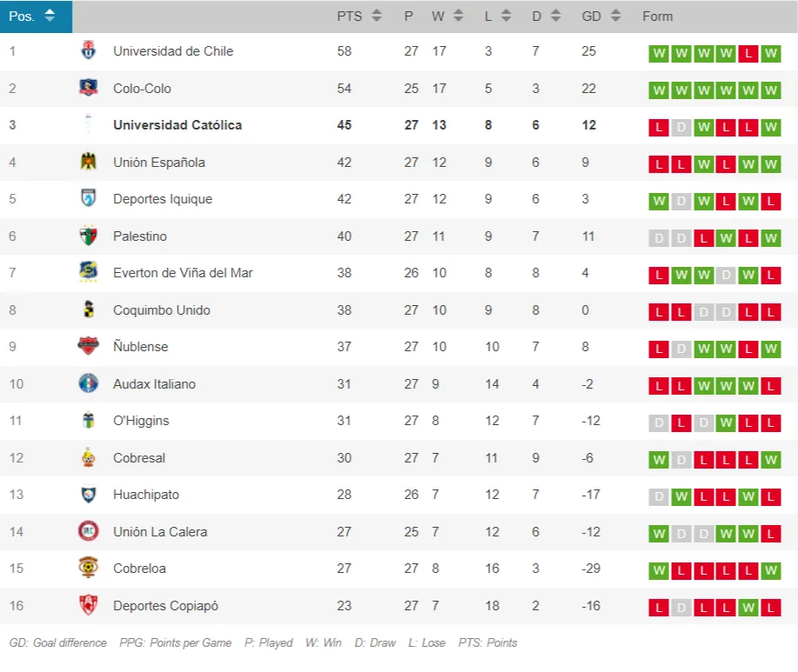Viewport: 798px width, 672px height.
Task: Sort table by GD column arrows
Action: (x=615, y=16)
